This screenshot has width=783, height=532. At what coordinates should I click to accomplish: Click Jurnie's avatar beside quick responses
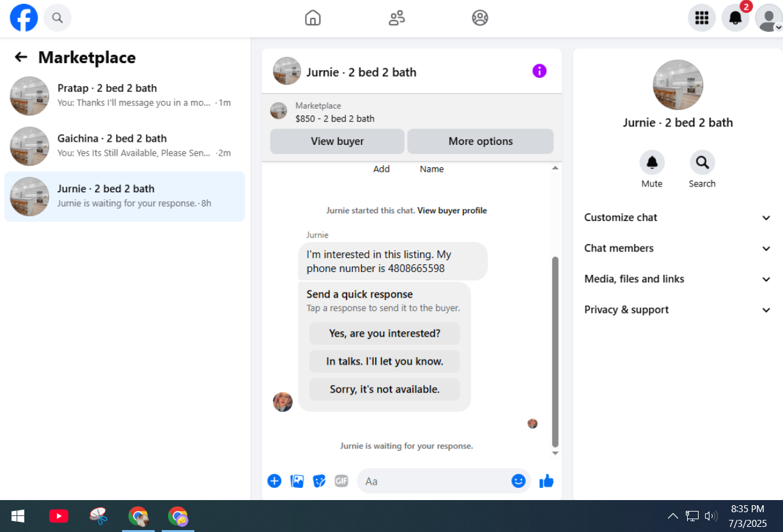coord(283,402)
